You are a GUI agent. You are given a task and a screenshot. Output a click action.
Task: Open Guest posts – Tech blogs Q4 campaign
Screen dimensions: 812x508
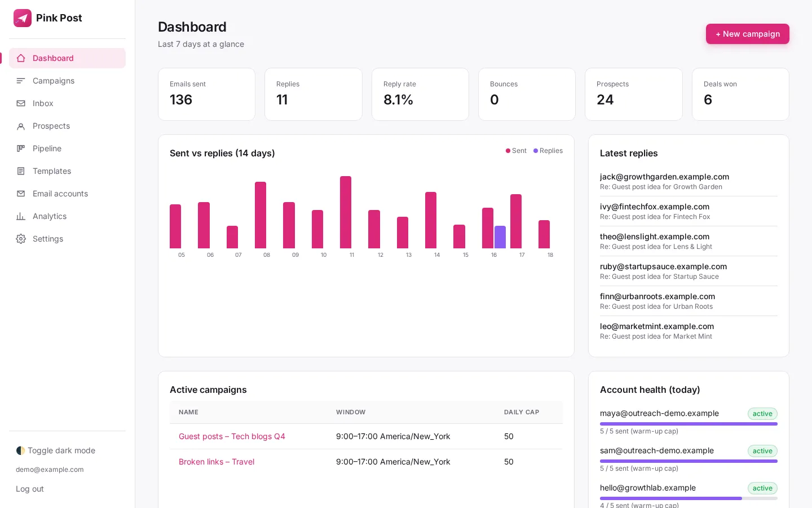[x=232, y=436]
